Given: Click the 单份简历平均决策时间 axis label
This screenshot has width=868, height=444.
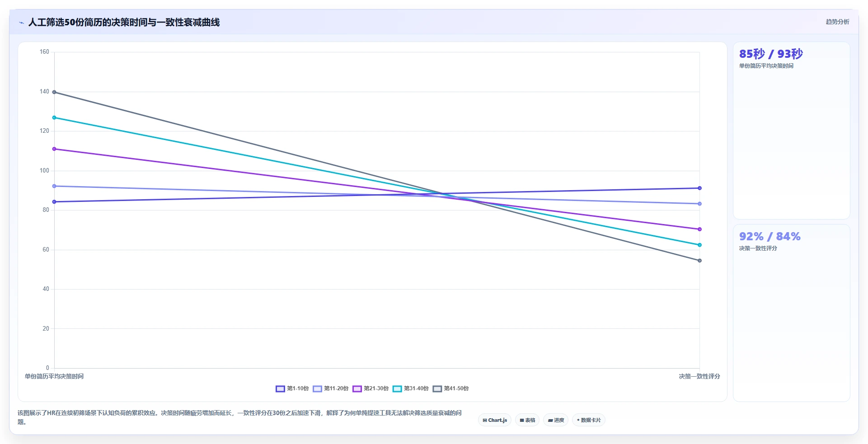Looking at the screenshot, I should (x=54, y=376).
